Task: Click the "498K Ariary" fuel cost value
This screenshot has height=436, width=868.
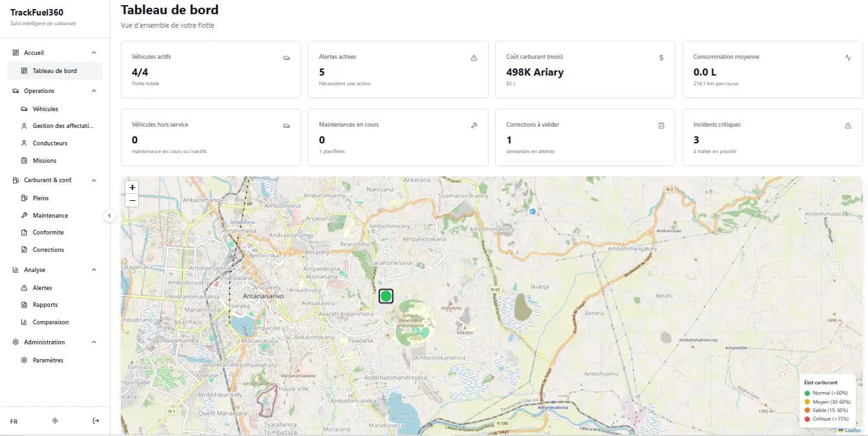Action: [535, 72]
